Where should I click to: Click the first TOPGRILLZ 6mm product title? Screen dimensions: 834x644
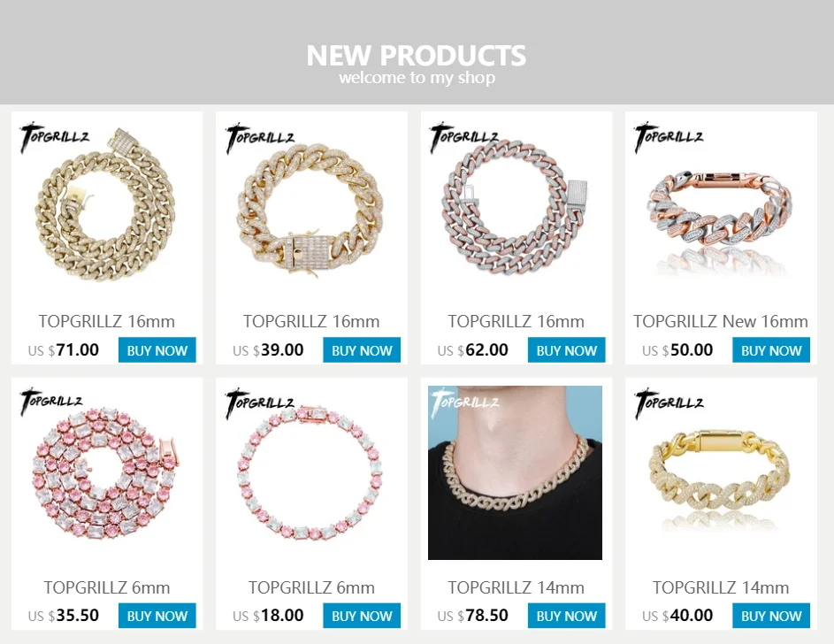coord(106,587)
